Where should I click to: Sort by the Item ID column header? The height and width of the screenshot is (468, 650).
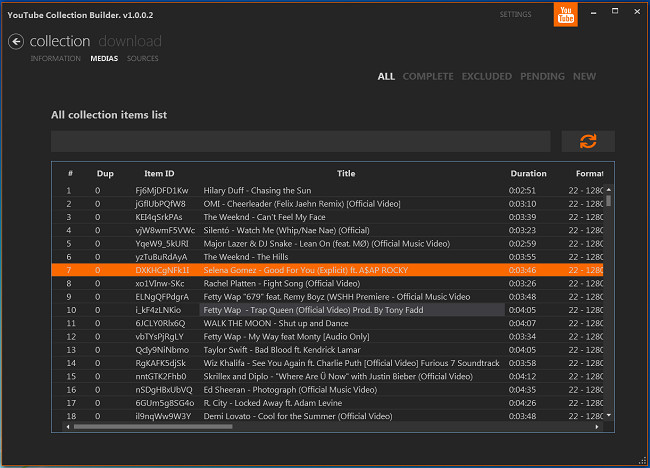coord(159,174)
